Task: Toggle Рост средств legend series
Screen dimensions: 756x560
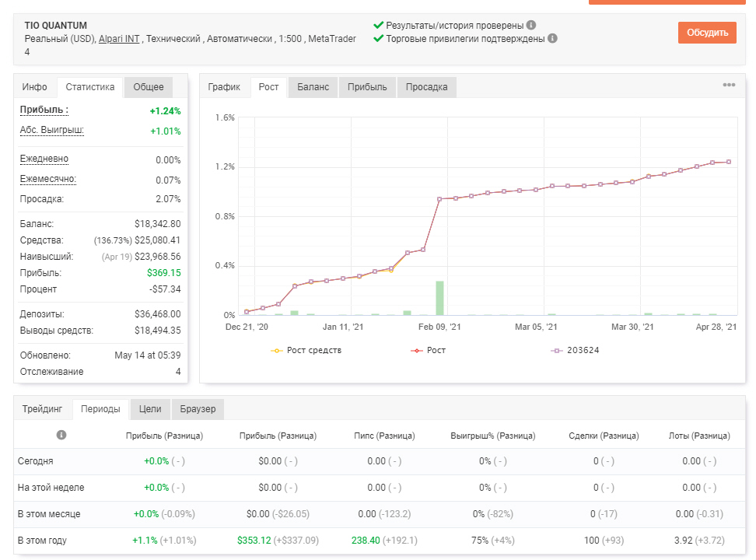Action: 306,350
